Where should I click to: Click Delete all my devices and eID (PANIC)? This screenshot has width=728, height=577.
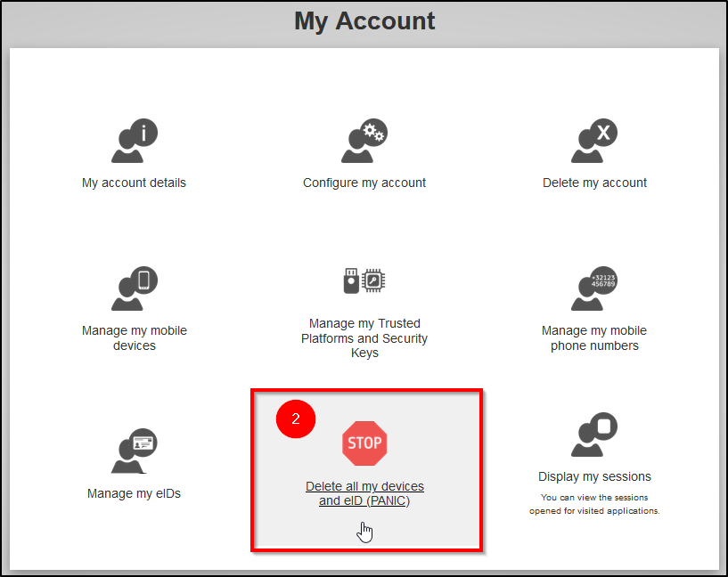point(364,493)
